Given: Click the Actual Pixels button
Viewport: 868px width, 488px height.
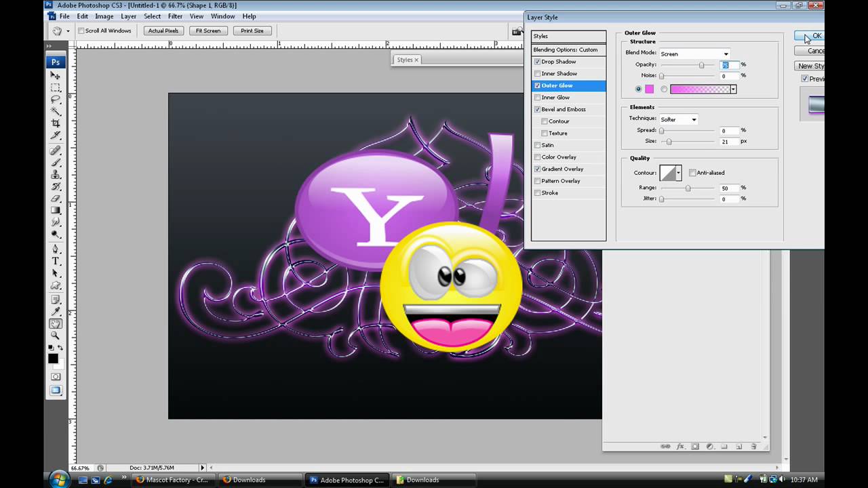Looking at the screenshot, I should pos(163,30).
